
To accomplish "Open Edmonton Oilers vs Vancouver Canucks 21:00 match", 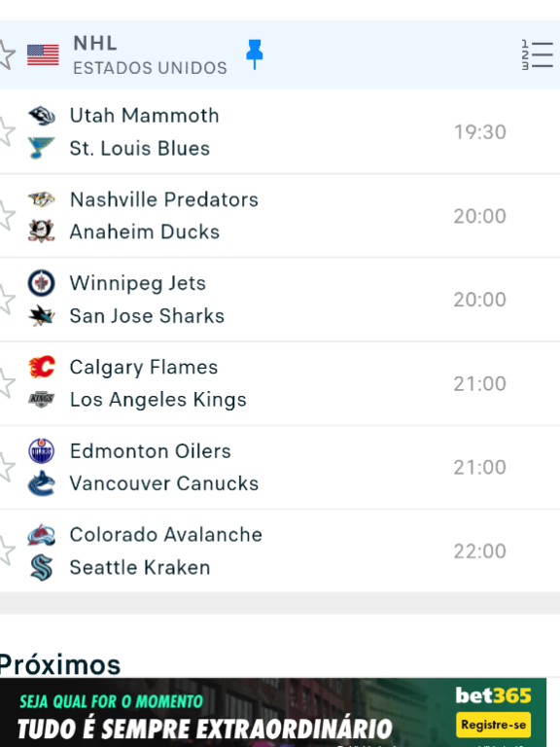I will point(280,467).
